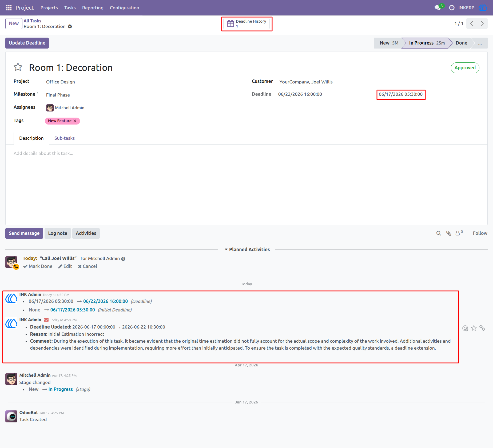Set stage to Done
The height and width of the screenshot is (448, 493).
461,43
